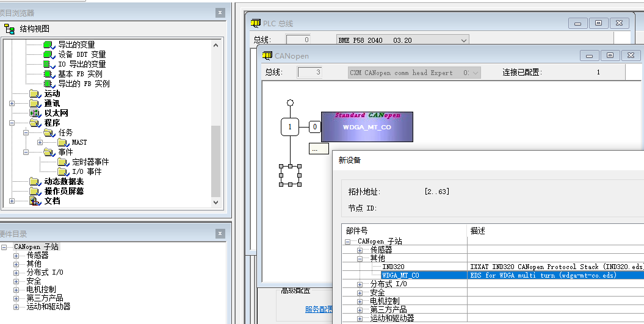
Task: Collapse the 程序 tree node
Action: tap(12, 123)
